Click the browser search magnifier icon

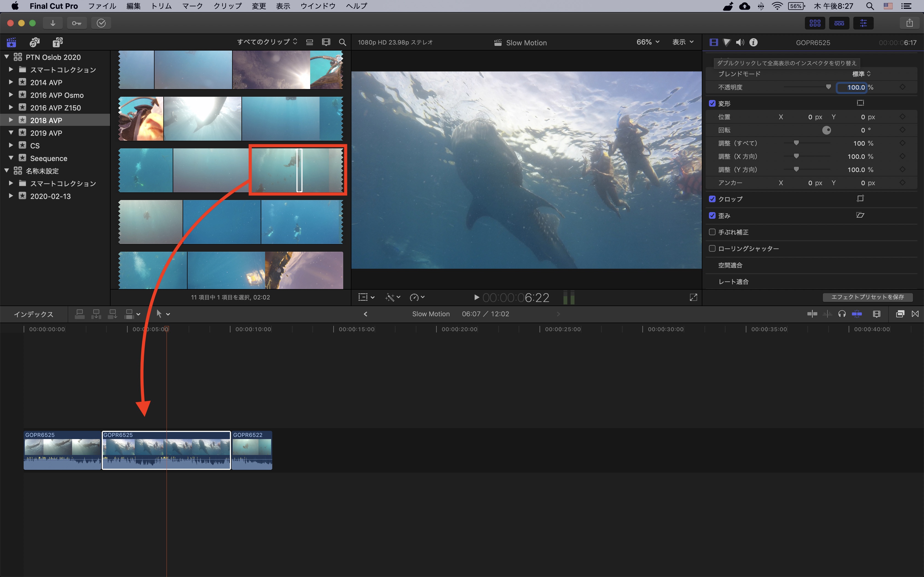coord(342,42)
